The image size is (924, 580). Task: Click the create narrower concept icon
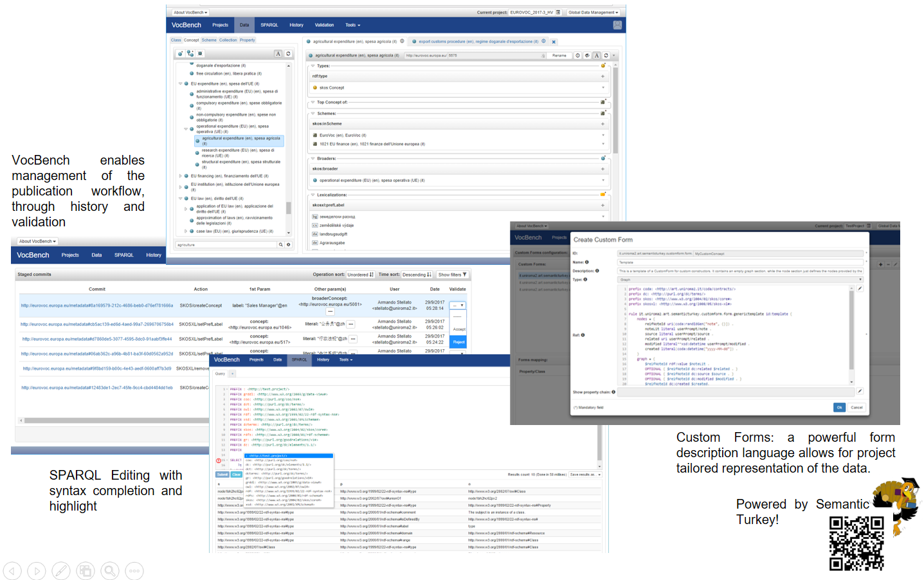pos(190,53)
